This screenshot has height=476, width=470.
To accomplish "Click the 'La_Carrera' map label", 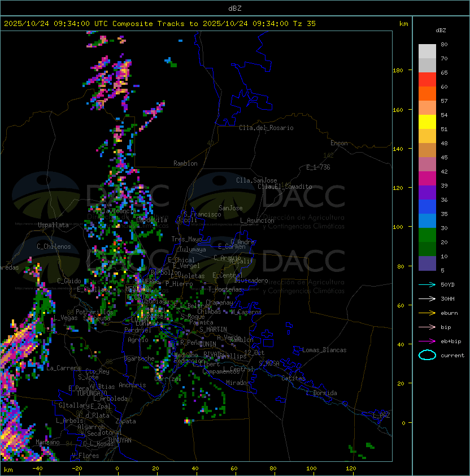I will coord(64,368).
